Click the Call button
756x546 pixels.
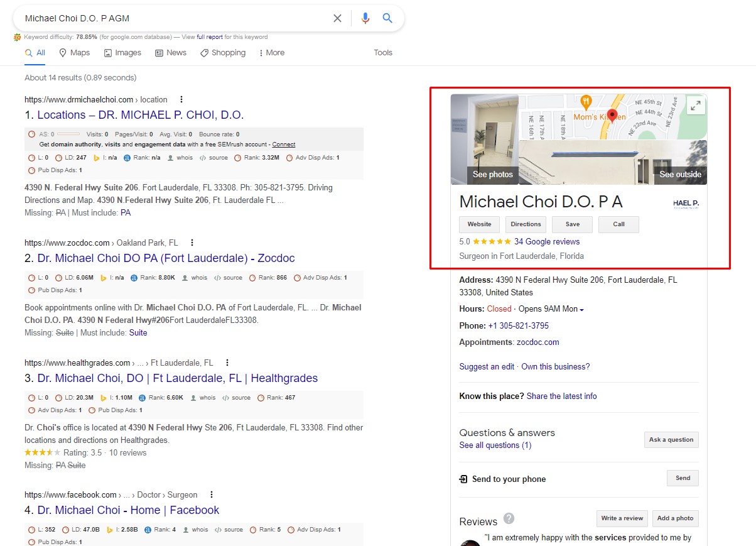click(x=618, y=224)
